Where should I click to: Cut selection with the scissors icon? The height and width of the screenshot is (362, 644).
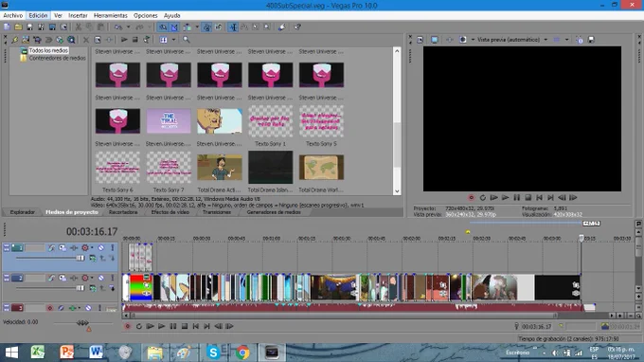coord(78,27)
